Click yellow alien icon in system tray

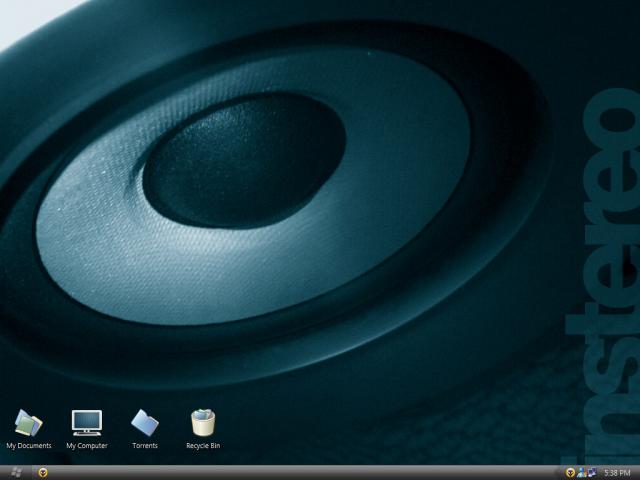(x=570, y=473)
